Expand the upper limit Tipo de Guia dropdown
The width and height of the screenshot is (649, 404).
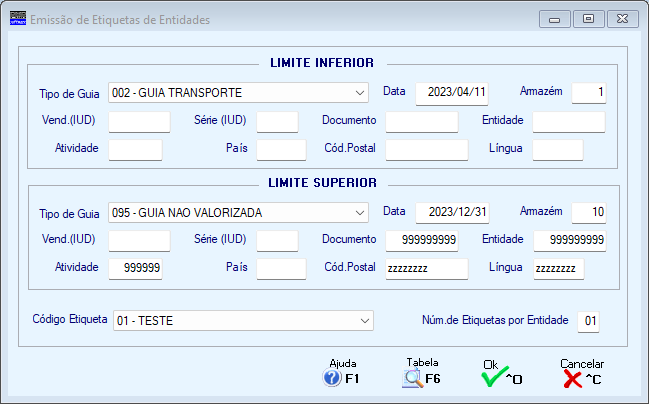[x=360, y=213]
